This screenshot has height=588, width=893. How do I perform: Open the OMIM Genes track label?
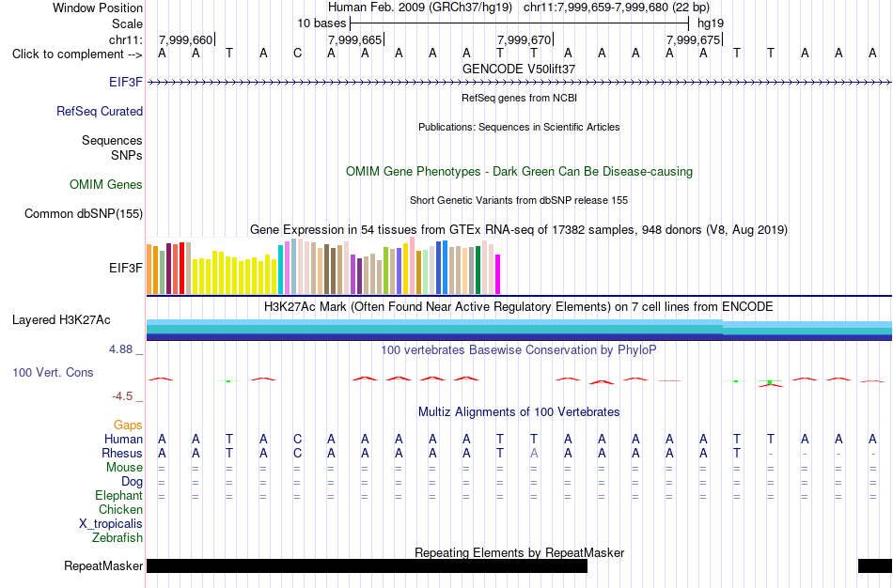(105, 184)
